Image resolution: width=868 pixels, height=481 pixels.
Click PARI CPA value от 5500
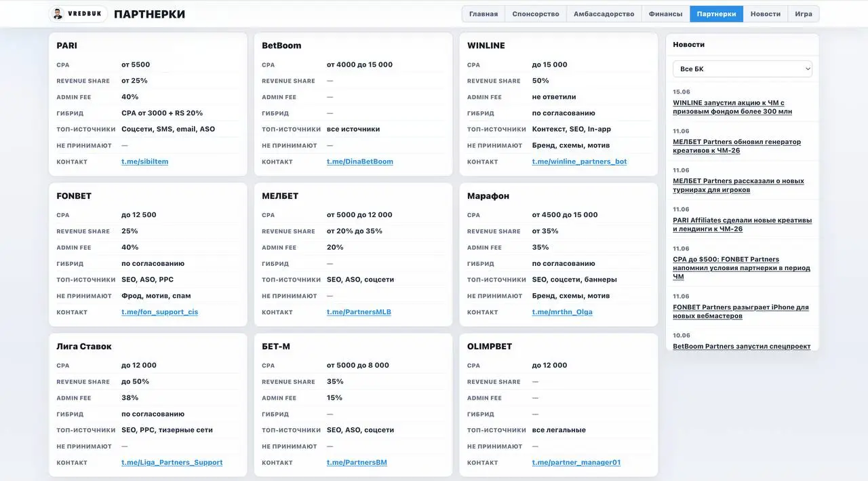pos(136,64)
